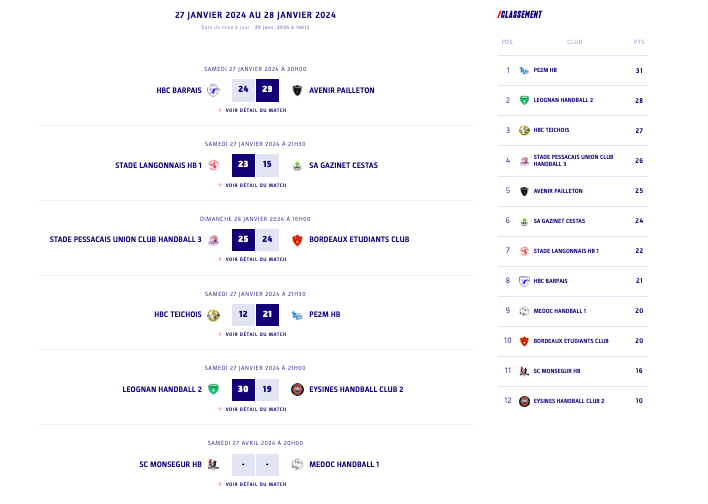The image size is (708, 504).
Task: Select Leognan Handball 2 in standings table
Action: click(x=563, y=100)
